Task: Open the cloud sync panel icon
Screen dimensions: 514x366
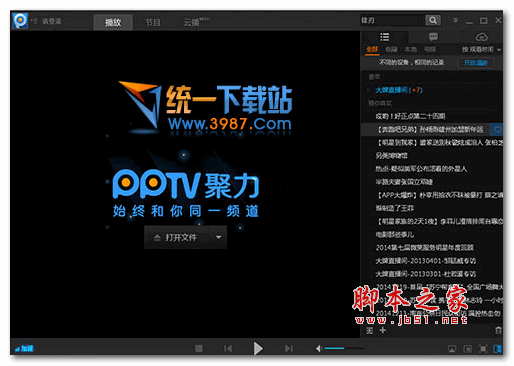Action: (481, 37)
